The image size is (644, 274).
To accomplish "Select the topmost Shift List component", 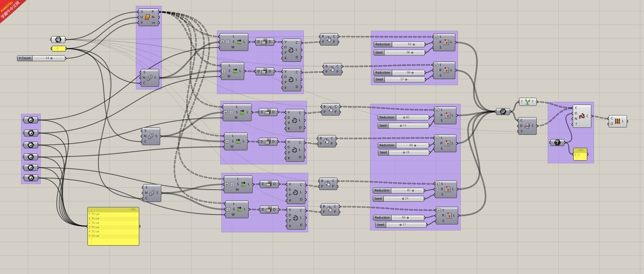I will 234,42.
